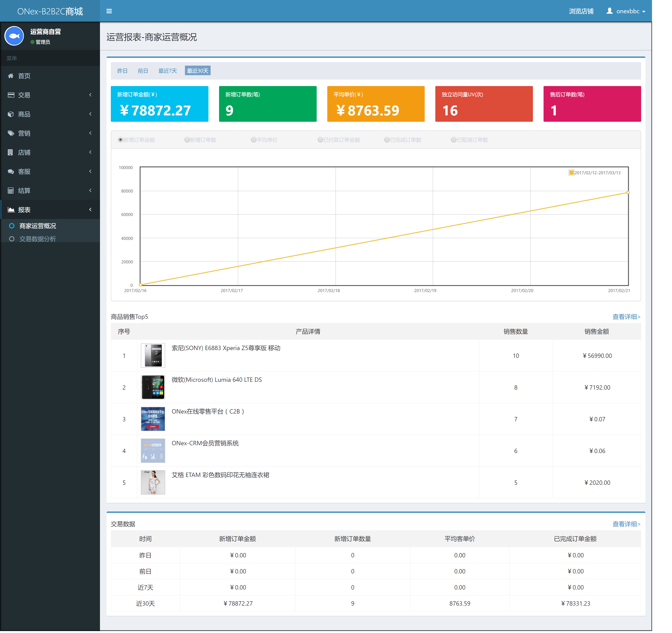Click the green online status dot
The image size is (672, 633).
click(x=32, y=42)
